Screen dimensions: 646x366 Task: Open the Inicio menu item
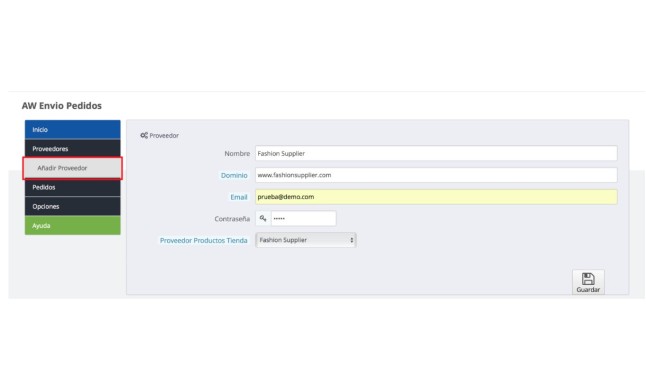(x=73, y=129)
